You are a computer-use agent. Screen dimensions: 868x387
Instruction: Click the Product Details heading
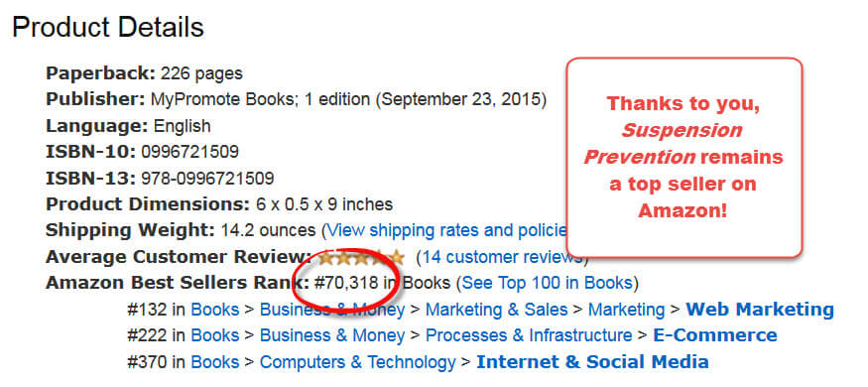click(108, 27)
